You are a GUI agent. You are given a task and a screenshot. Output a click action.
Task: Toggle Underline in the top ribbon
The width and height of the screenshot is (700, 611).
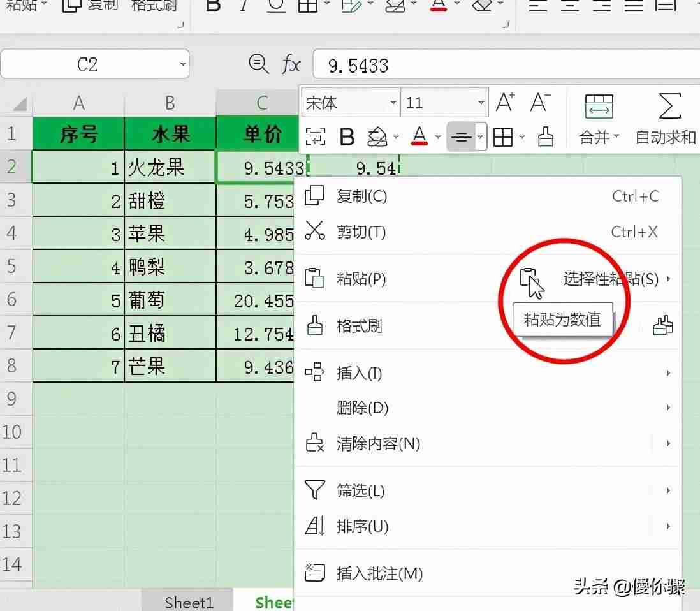tap(276, 5)
